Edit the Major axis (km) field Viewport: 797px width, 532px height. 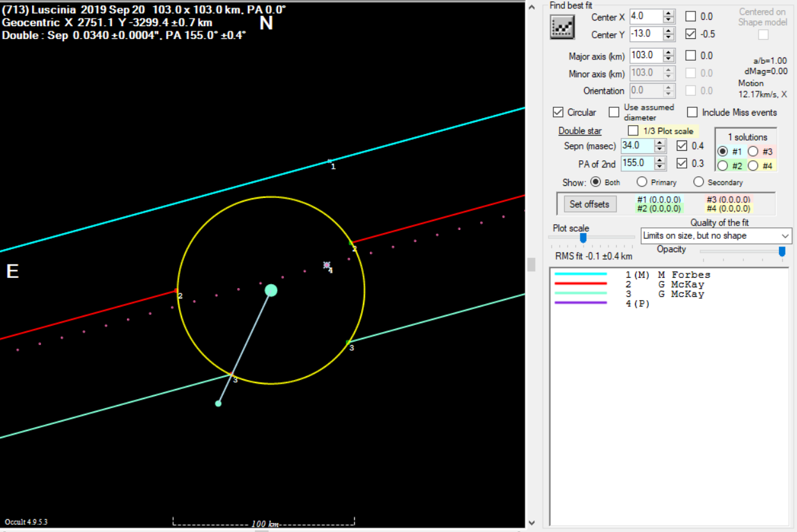pyautogui.click(x=646, y=56)
